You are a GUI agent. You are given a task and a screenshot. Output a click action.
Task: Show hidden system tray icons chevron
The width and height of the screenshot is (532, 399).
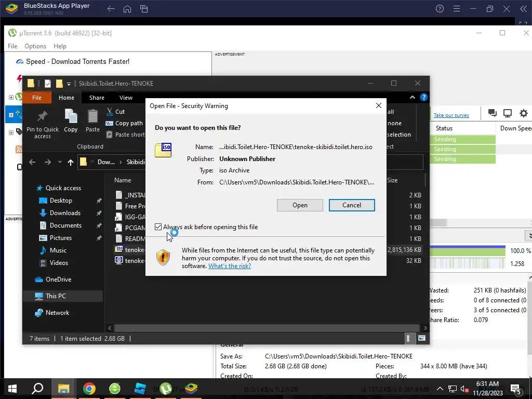point(440,389)
